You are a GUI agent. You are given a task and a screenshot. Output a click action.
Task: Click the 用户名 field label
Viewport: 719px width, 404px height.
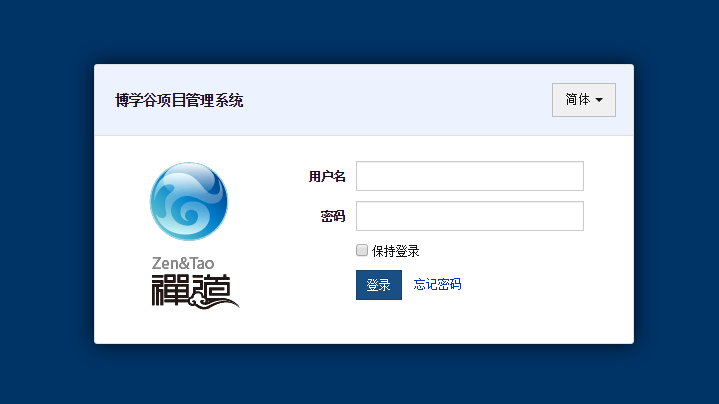(x=327, y=177)
